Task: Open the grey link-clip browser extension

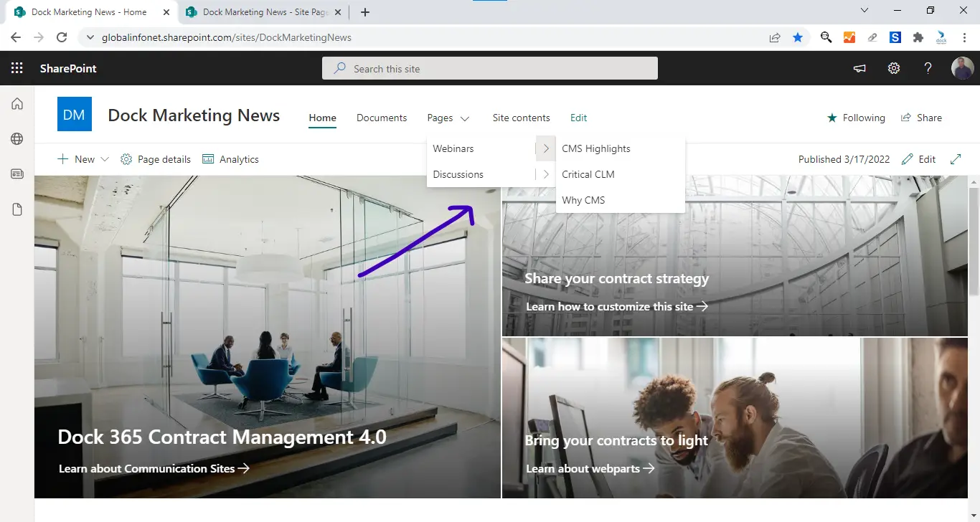Action: 872,37
